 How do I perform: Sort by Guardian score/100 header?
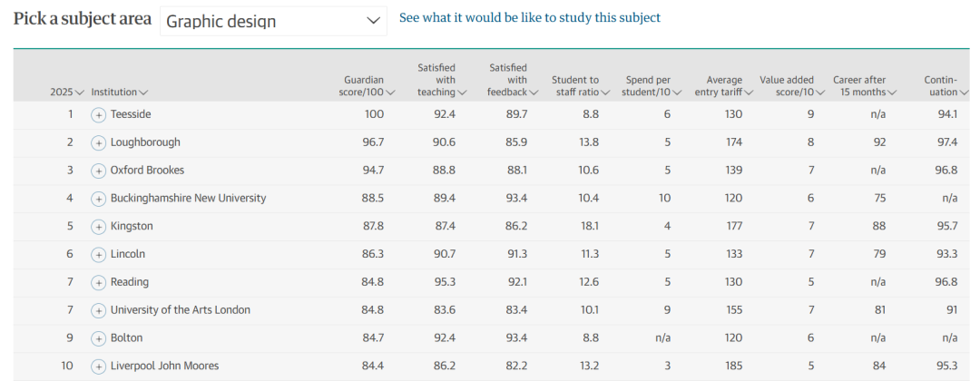click(370, 85)
